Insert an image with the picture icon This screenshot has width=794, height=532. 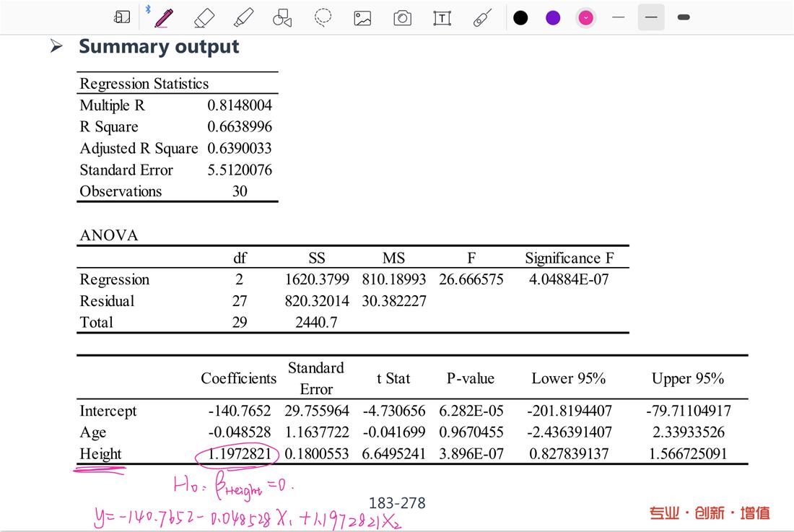click(362, 18)
